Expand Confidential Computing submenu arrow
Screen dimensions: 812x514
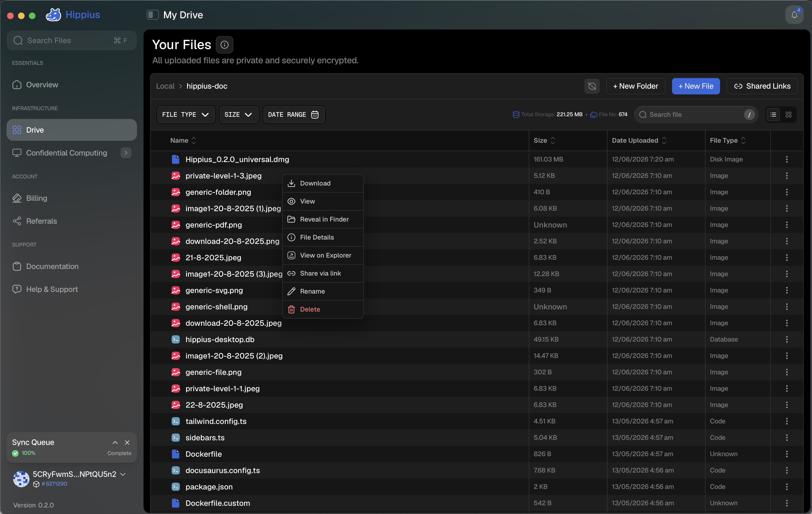coord(126,153)
